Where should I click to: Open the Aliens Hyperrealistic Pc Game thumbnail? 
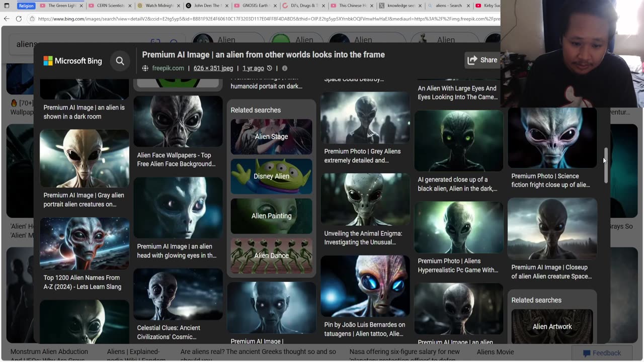click(x=459, y=227)
